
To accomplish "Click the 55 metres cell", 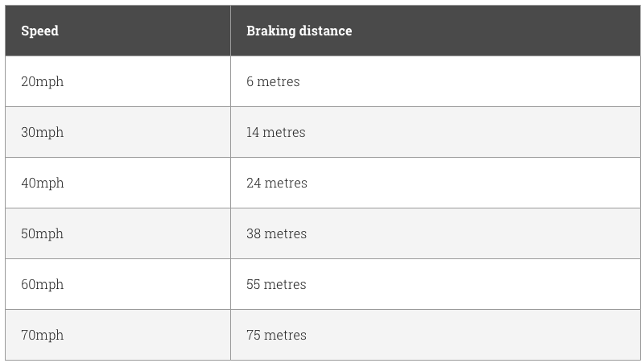I will (x=276, y=284).
